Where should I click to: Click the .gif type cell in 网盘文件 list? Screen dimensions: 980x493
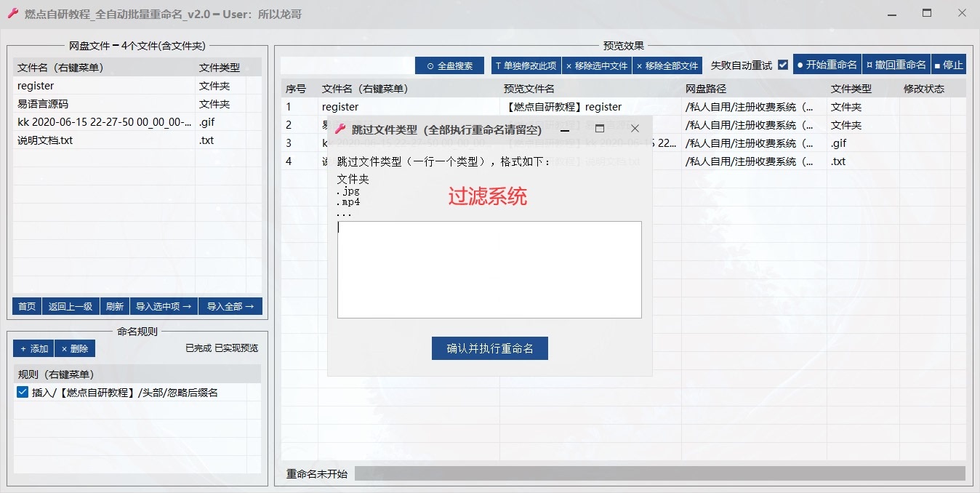pos(206,122)
